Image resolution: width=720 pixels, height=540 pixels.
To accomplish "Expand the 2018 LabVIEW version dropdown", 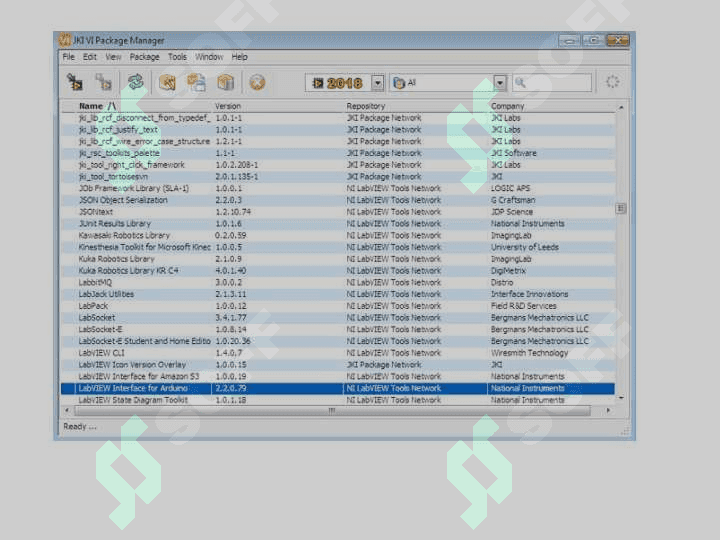I will click(x=377, y=83).
